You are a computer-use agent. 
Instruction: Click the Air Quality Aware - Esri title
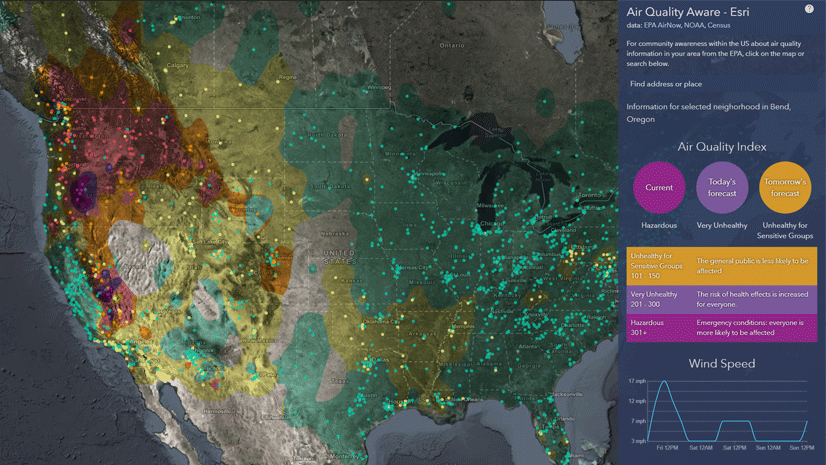click(x=687, y=12)
